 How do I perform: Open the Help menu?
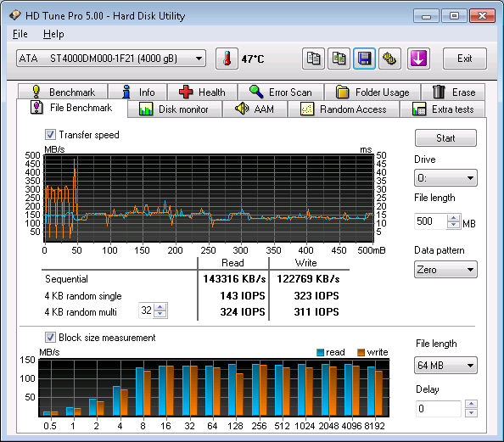click(x=53, y=34)
